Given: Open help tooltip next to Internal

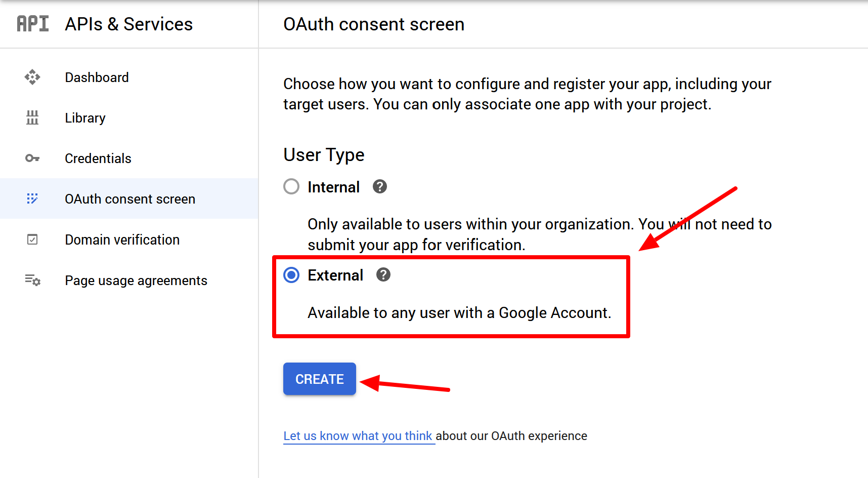Looking at the screenshot, I should point(380,187).
